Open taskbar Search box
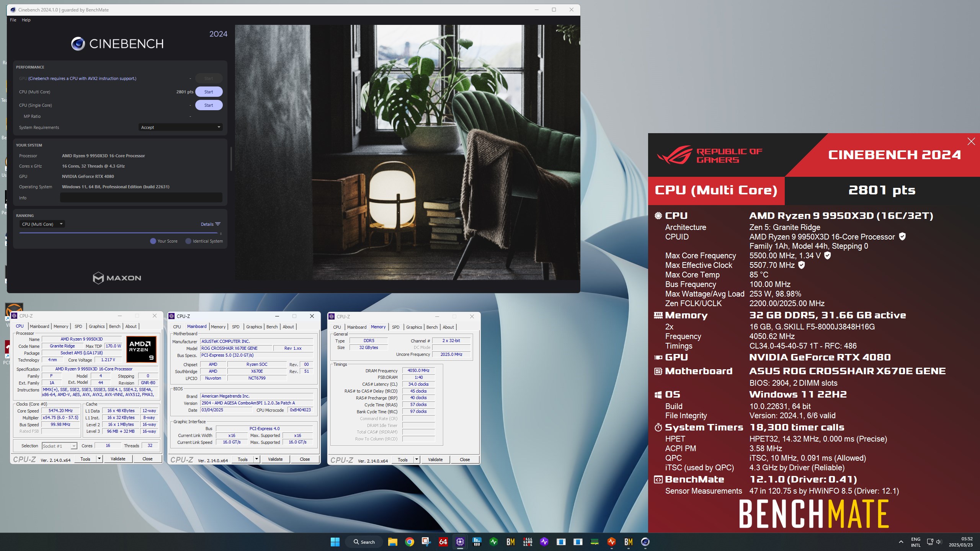The width and height of the screenshot is (980, 551). click(x=364, y=542)
